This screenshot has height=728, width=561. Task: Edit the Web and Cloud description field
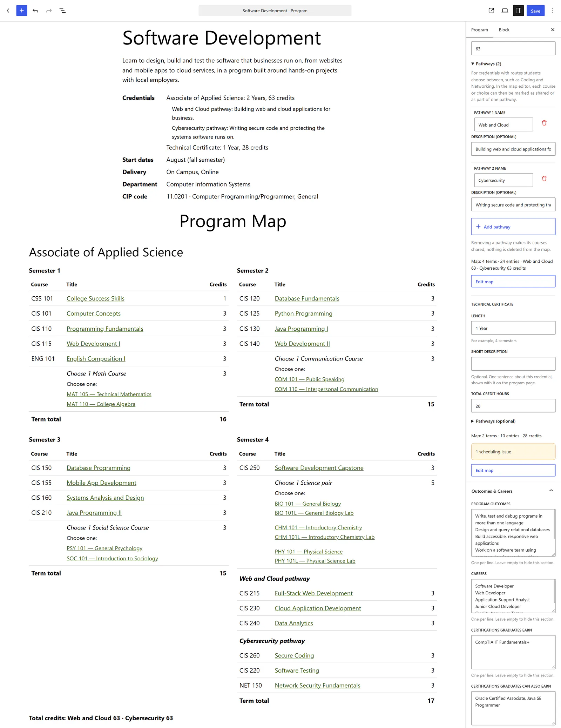(513, 149)
